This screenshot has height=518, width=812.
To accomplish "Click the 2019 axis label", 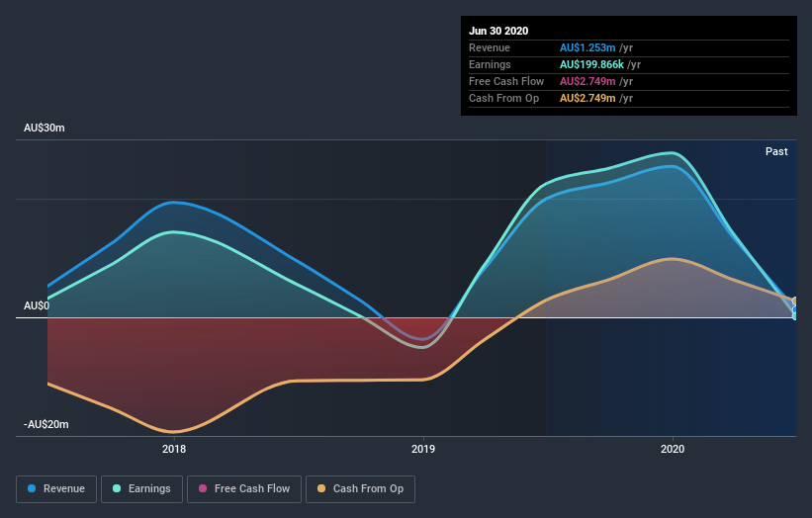I will [x=423, y=449].
